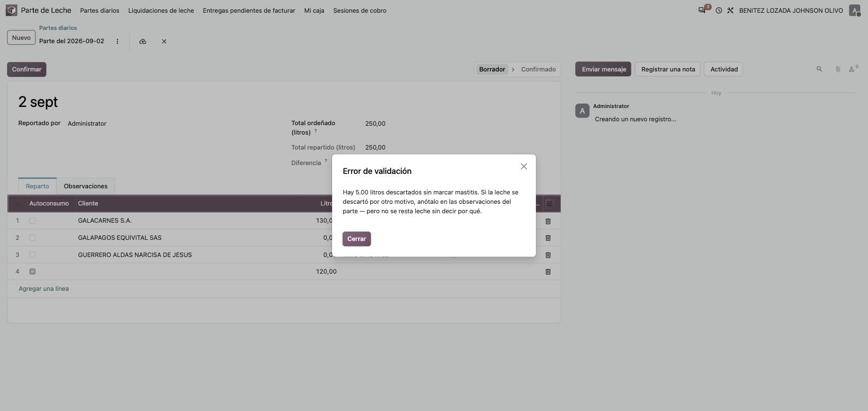The width and height of the screenshot is (868, 411).
Task: Open the conversations icon with badge 3
Action: click(703, 10)
